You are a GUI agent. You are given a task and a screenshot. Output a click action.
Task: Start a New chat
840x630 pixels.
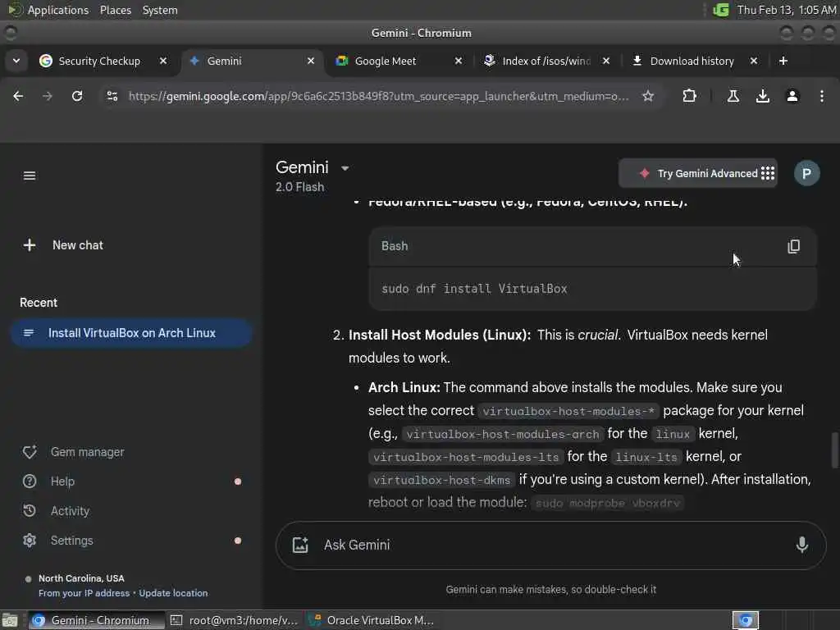coord(63,245)
